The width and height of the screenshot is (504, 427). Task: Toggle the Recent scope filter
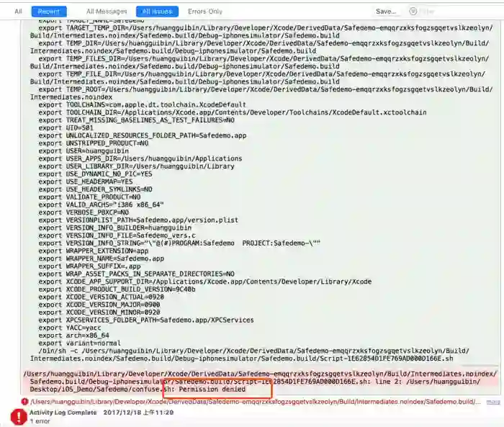(x=49, y=12)
